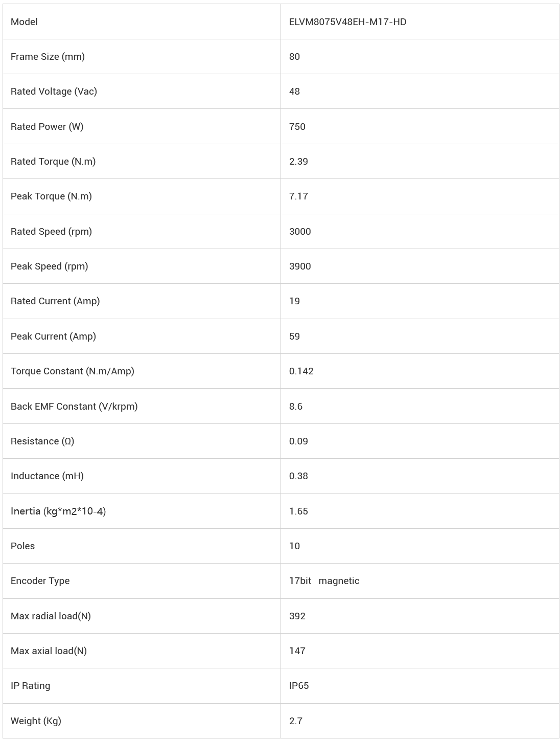
Task: Select the Max radial load value 392
Action: pyautogui.click(x=297, y=616)
